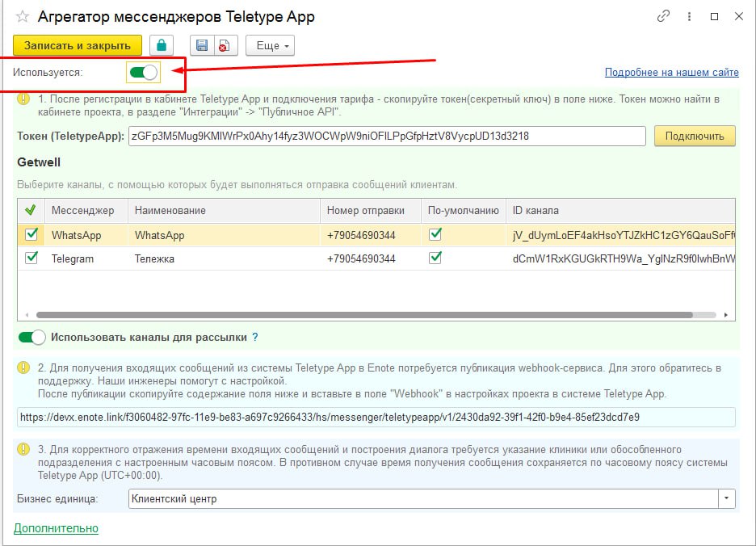Click channel ID starting with dCmW1RxKGUGk
Image resolution: width=756 pixels, height=546 pixels.
(620, 258)
